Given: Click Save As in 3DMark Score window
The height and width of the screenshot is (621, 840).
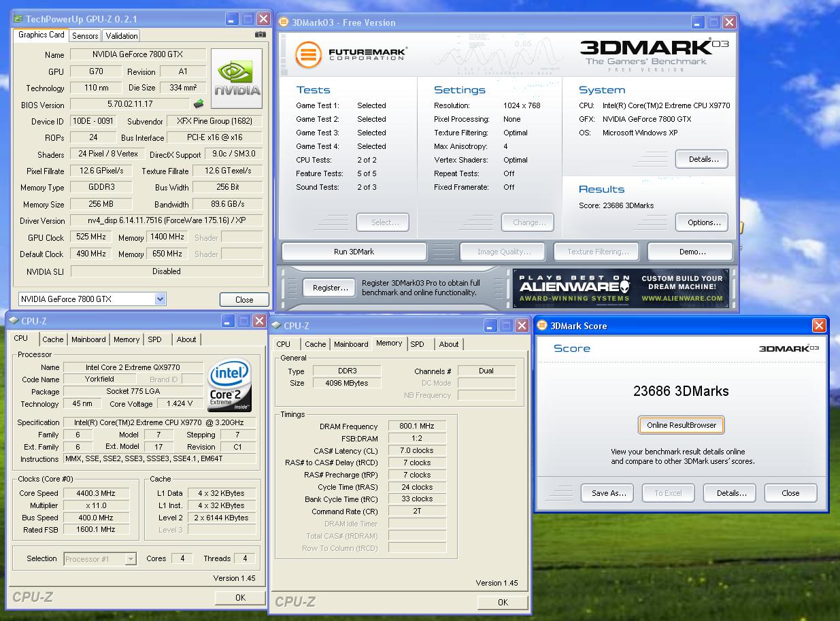Looking at the screenshot, I should pyautogui.click(x=607, y=493).
